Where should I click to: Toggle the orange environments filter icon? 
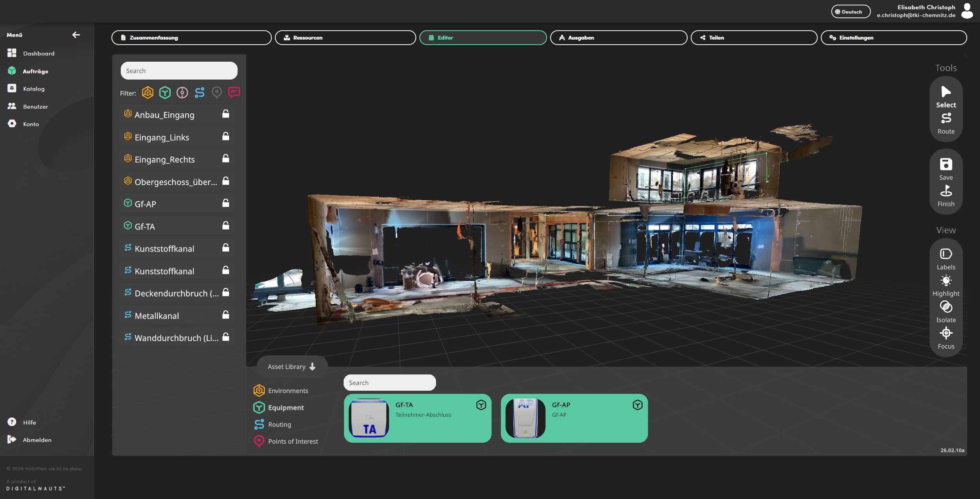pyautogui.click(x=148, y=92)
